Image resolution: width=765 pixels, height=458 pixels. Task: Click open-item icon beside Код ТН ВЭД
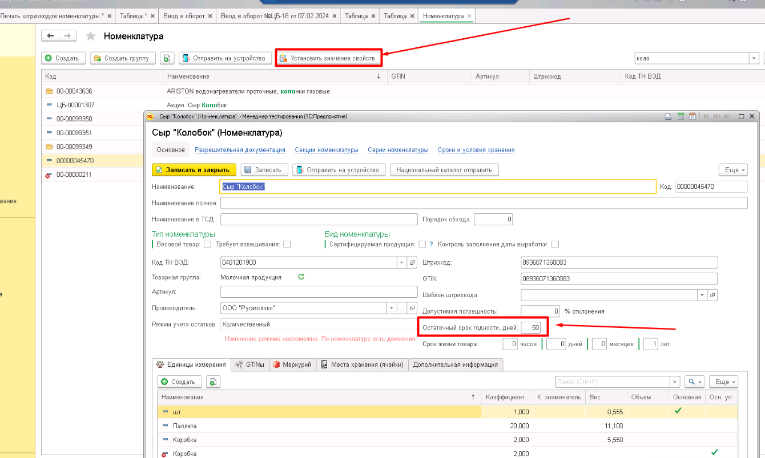pyautogui.click(x=412, y=262)
